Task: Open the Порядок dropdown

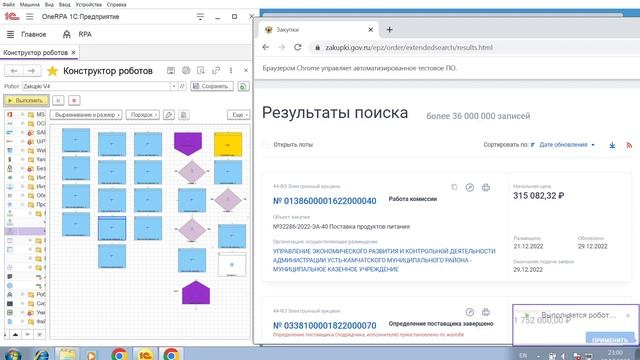Action: 142,115
